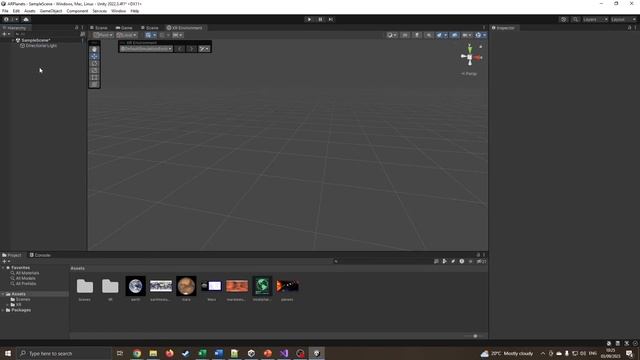Select the Move tool
The width and height of the screenshot is (640, 360).
point(94,56)
